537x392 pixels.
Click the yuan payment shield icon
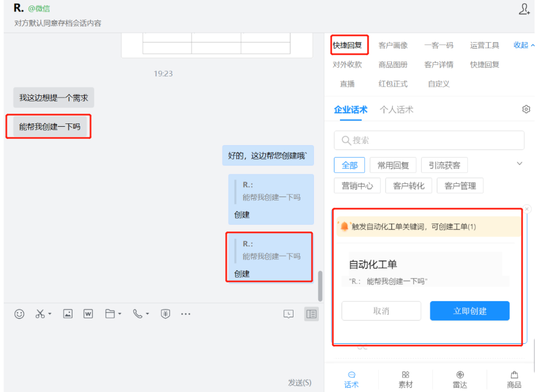coord(166,314)
